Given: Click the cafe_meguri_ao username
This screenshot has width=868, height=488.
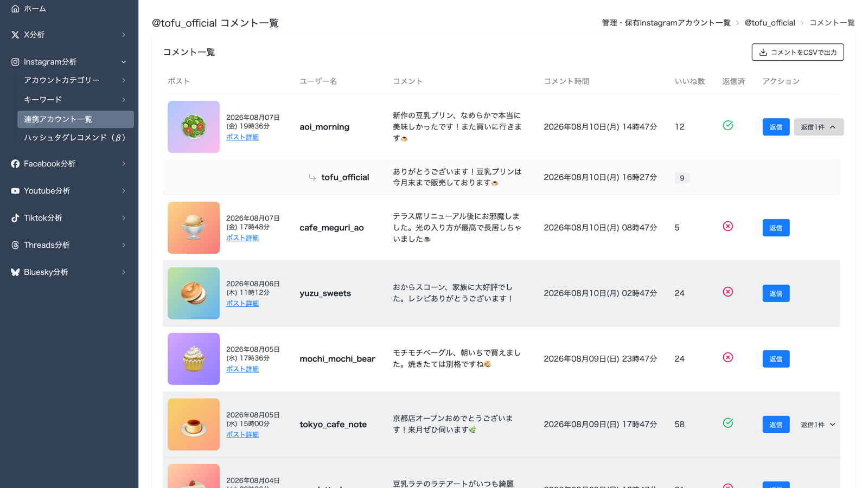Looking at the screenshot, I should click(331, 228).
